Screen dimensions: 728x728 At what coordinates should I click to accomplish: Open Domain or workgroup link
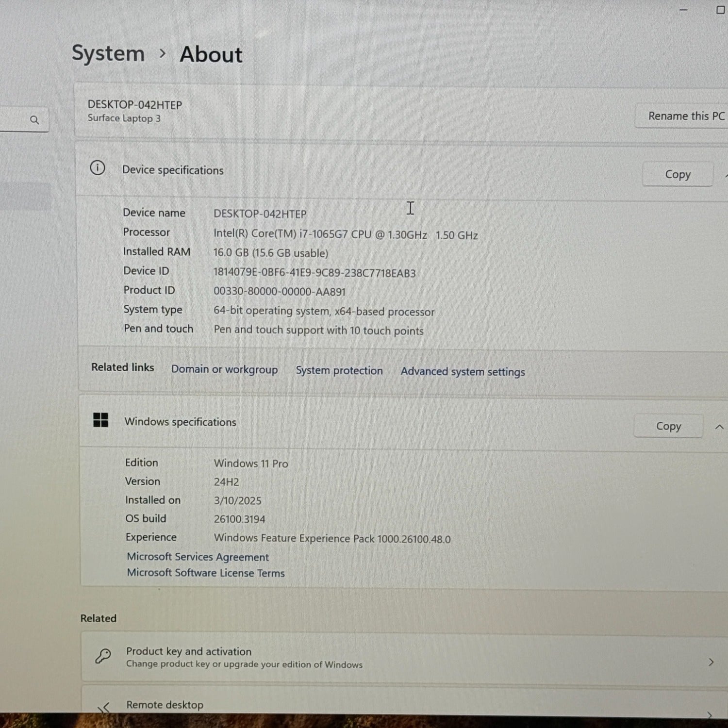click(x=224, y=369)
